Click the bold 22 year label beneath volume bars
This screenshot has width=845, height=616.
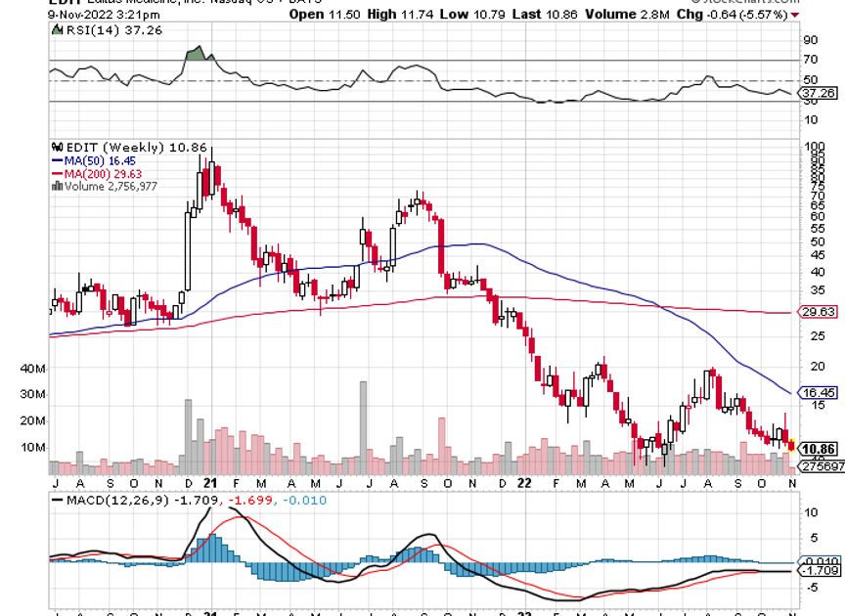[x=524, y=483]
